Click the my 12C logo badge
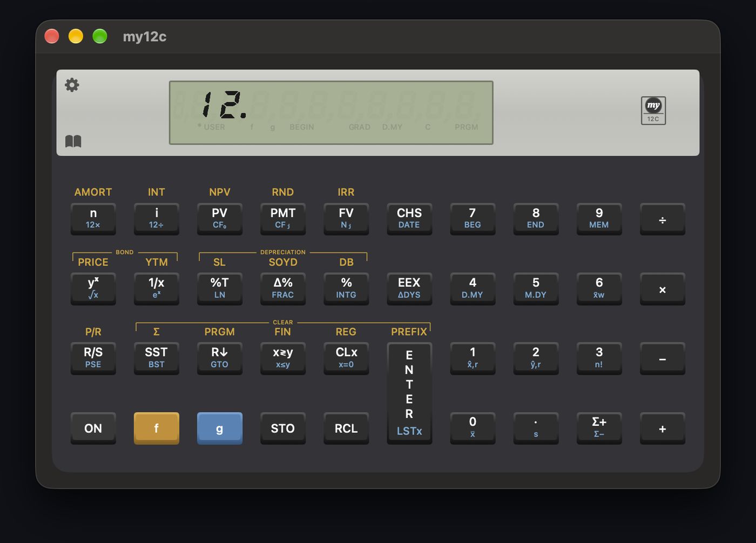 click(x=653, y=110)
